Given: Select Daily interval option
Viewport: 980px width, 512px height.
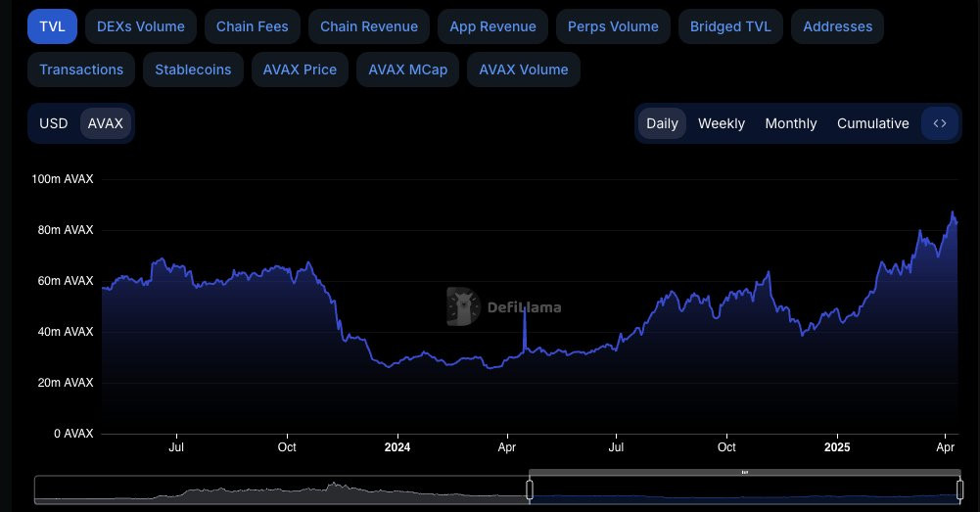Looking at the screenshot, I should click(662, 123).
